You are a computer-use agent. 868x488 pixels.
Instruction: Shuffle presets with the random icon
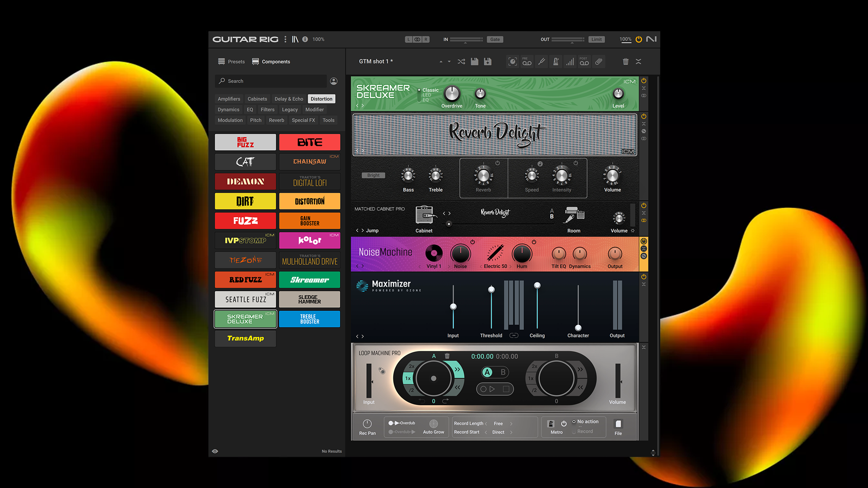(461, 62)
